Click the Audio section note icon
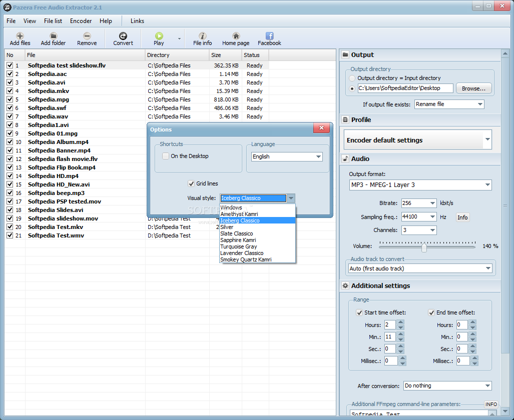This screenshot has width=514, height=420. click(x=345, y=158)
